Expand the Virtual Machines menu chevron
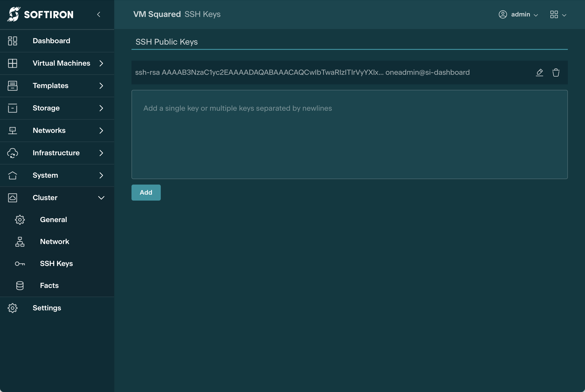The height and width of the screenshot is (392, 585). click(x=101, y=63)
